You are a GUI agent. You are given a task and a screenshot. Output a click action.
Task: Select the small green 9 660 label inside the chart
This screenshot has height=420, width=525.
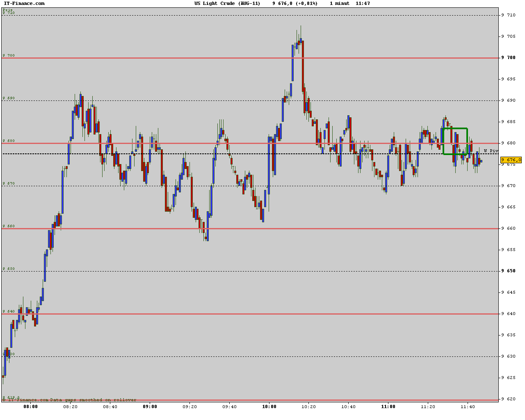[9, 226]
